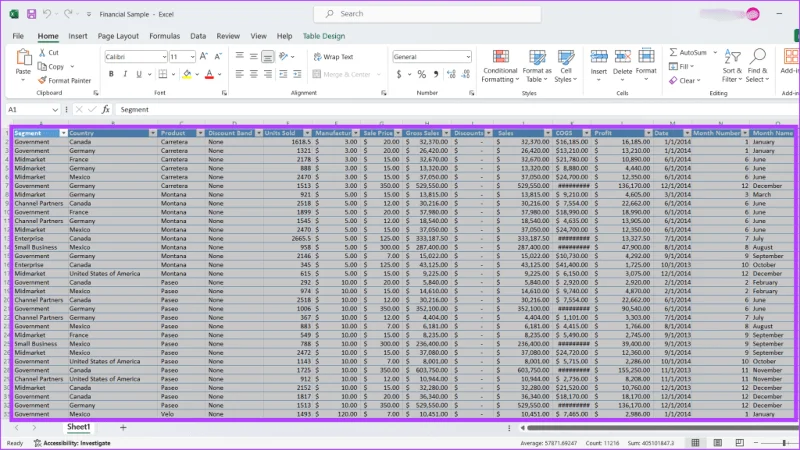Click the Clear button
Image resolution: width=800 pixels, height=450 pixels.
tap(685, 81)
